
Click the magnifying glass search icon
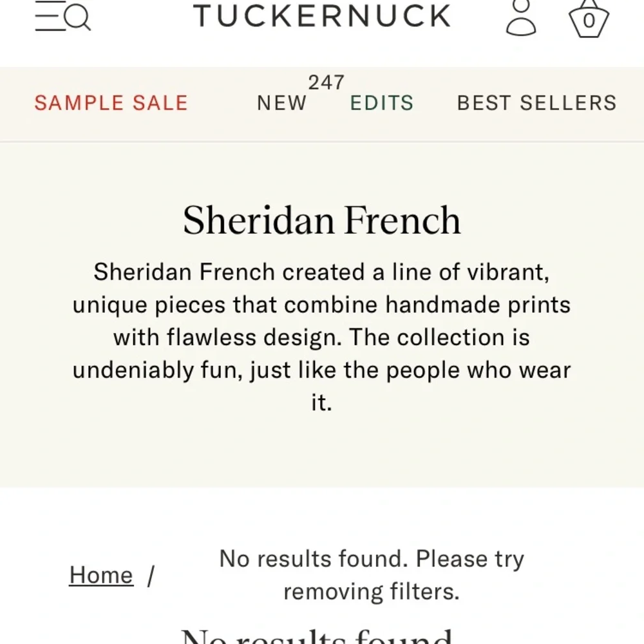(79, 18)
